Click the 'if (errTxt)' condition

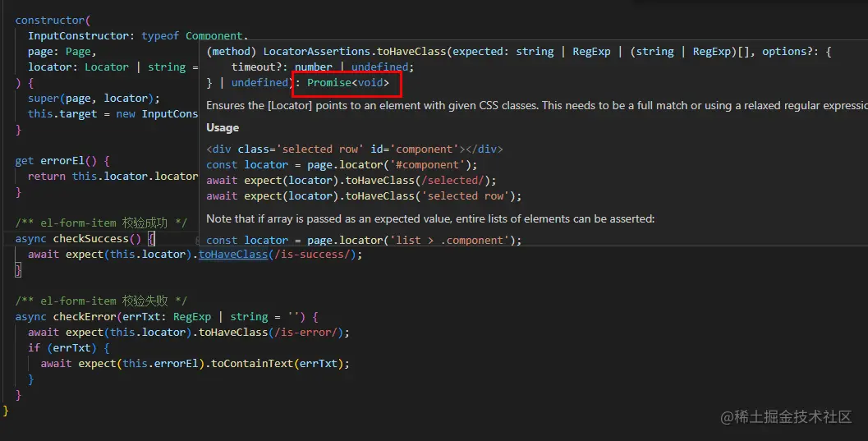62,348
